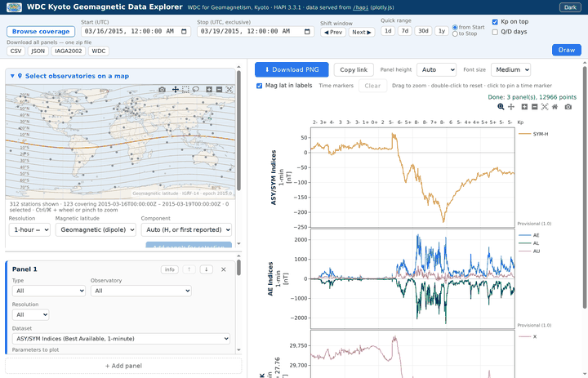Image resolution: width=588 pixels, height=378 pixels.
Task: Open Panel 1 Dataset dropdown
Action: point(121,339)
